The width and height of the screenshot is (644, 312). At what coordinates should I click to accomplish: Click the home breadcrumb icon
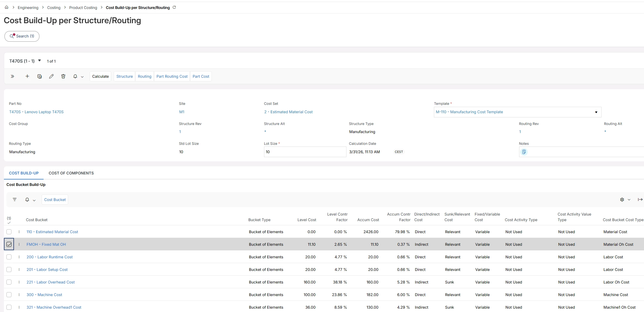tap(6, 8)
